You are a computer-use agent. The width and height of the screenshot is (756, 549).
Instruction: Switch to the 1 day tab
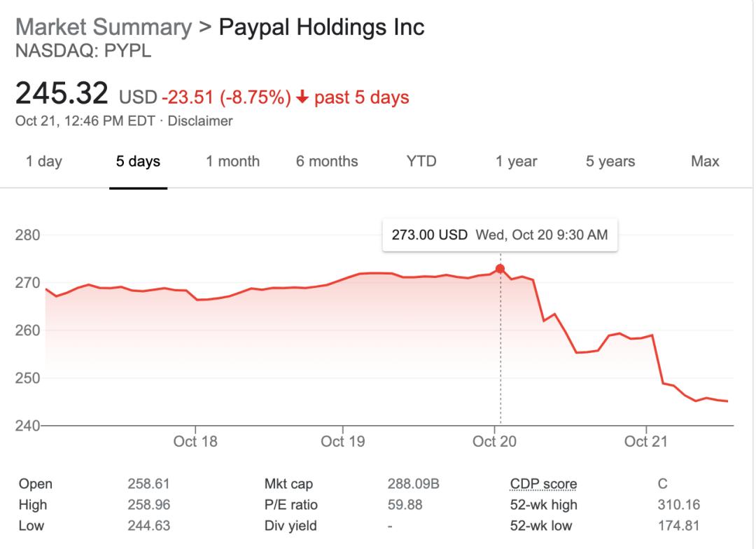44,162
